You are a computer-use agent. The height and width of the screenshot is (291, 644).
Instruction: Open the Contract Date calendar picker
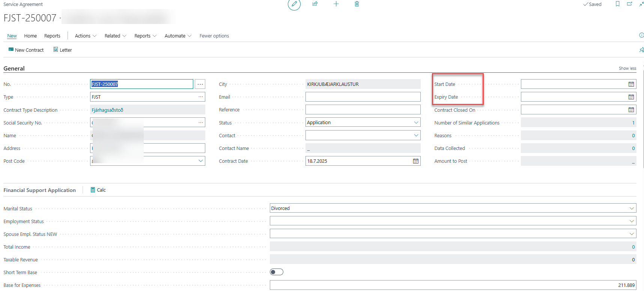coord(415,161)
